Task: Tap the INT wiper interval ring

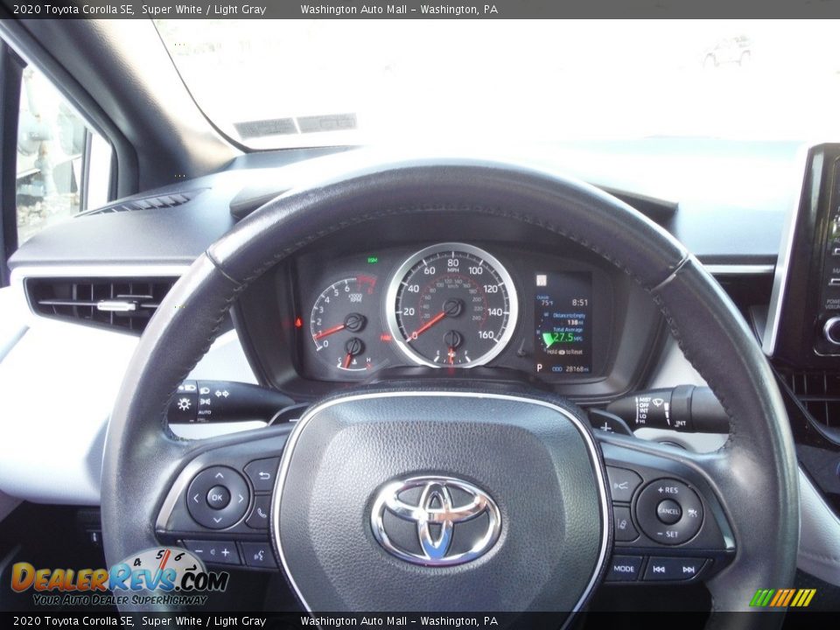Action: click(x=681, y=409)
